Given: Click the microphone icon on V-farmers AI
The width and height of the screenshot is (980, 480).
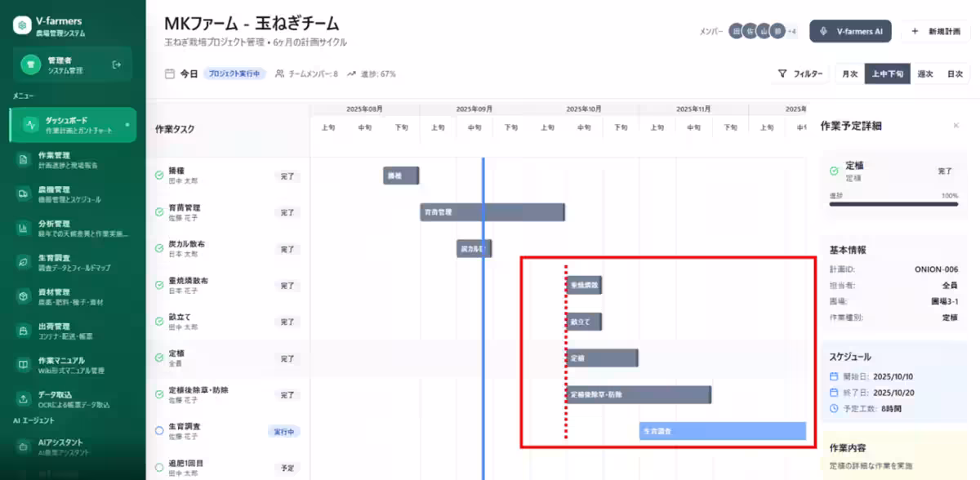Looking at the screenshot, I should [x=823, y=31].
